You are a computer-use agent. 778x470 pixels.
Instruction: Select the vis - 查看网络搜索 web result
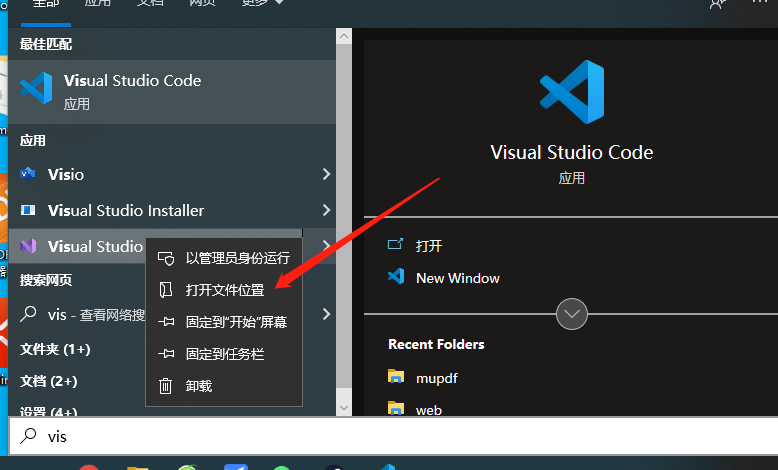pyautogui.click(x=172, y=314)
